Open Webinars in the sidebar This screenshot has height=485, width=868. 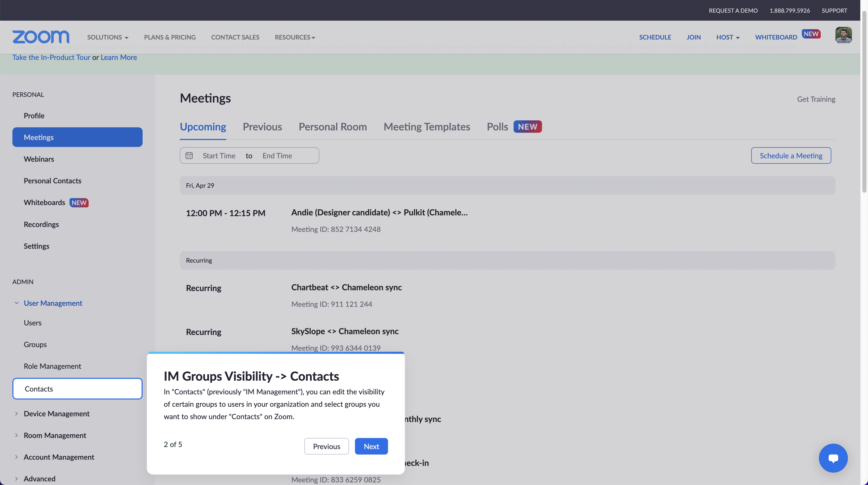pyautogui.click(x=39, y=159)
